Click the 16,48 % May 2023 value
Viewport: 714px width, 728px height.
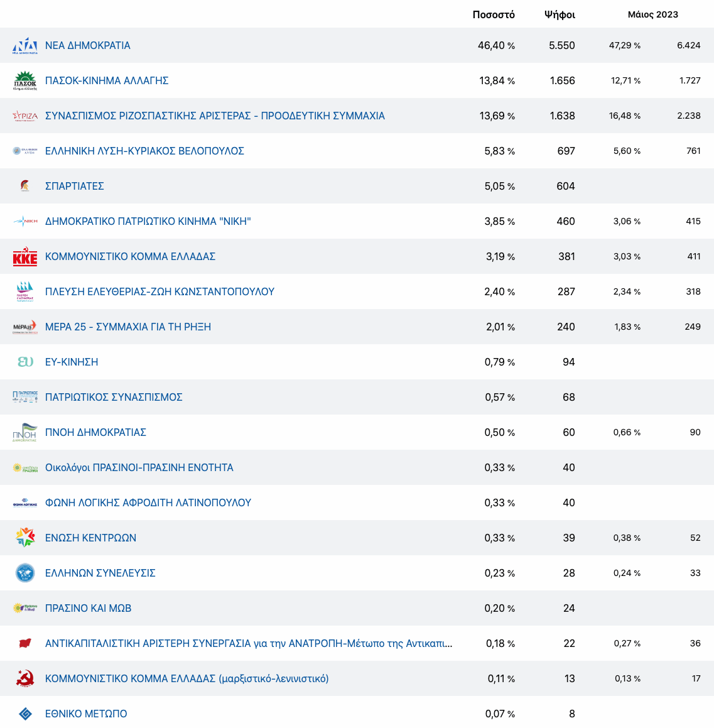click(625, 116)
